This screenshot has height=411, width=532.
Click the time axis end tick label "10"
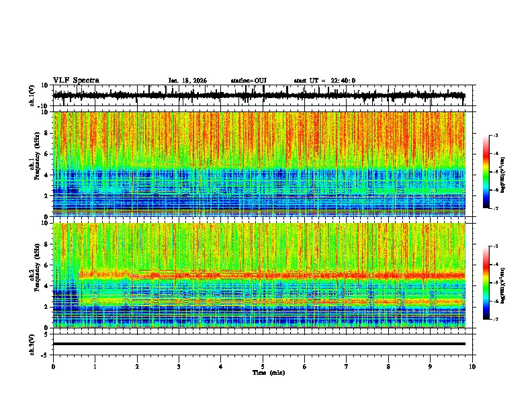tap(472, 367)
